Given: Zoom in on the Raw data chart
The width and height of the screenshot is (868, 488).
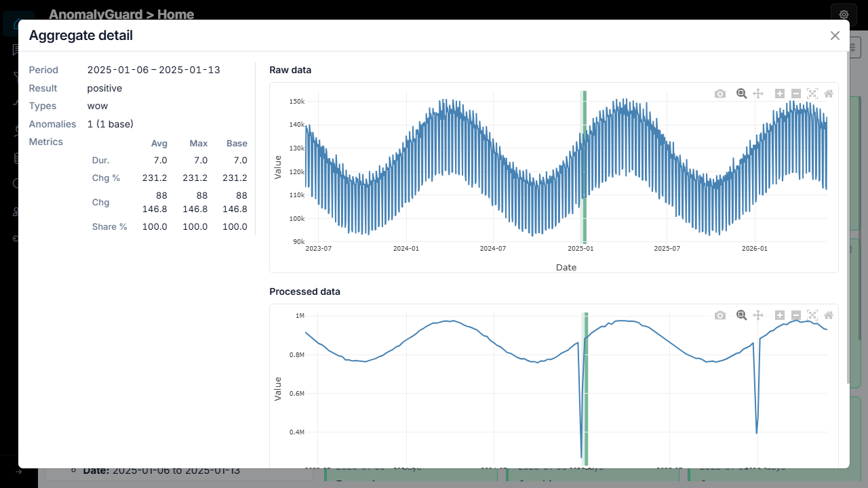Looking at the screenshot, I should click(780, 94).
